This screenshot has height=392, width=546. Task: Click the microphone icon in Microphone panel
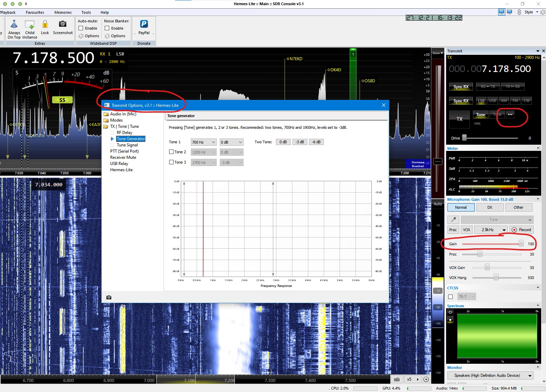click(x=453, y=220)
